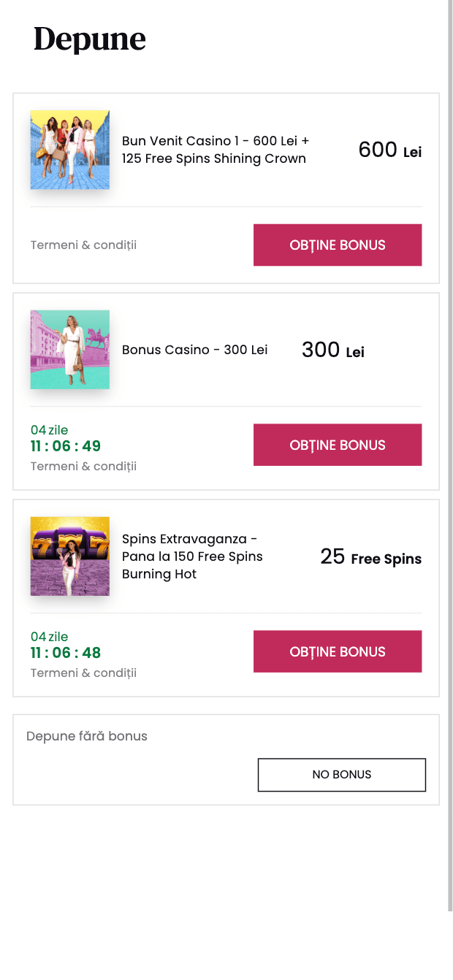Select the 600 Lei amount label
Image resolution: width=453 pixels, height=980 pixels.
tap(389, 150)
